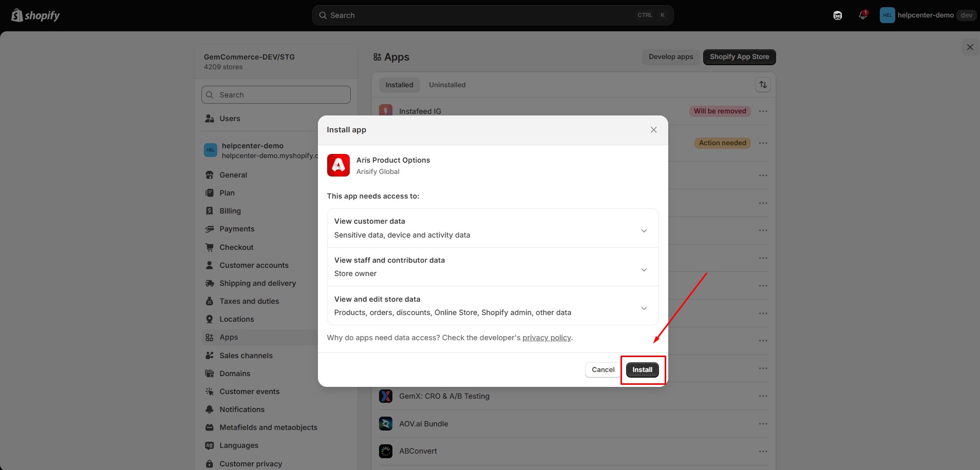Click the settings sidebar Search field

tap(276, 95)
